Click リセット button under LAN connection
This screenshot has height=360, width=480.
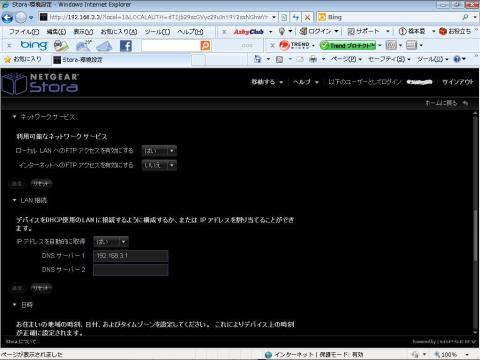[41, 288]
